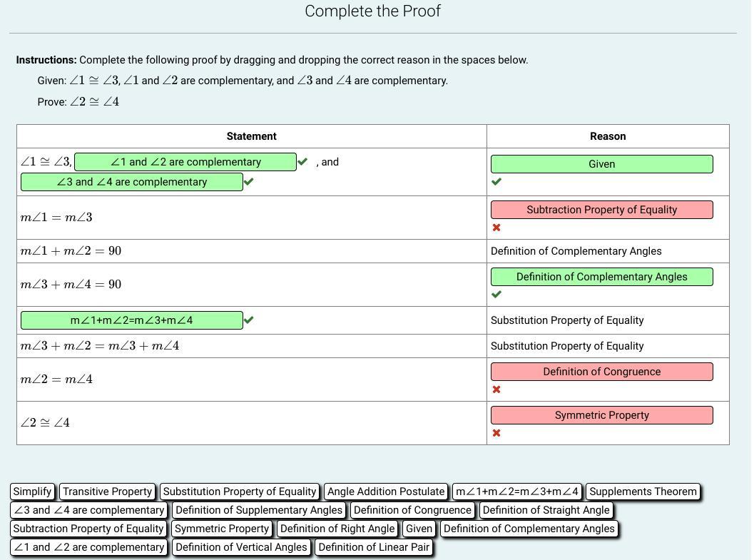The image size is (754, 560).
Task: Select the Definition of Supplementary Angles tile
Action: click(x=259, y=510)
